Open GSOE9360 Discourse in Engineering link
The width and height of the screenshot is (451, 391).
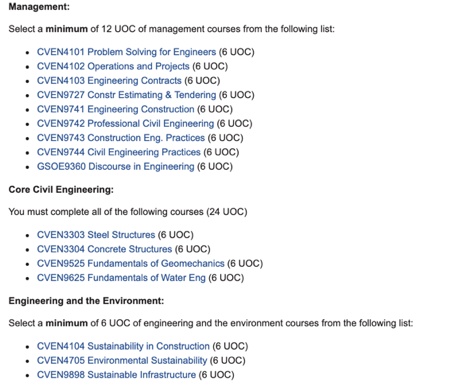click(x=115, y=167)
